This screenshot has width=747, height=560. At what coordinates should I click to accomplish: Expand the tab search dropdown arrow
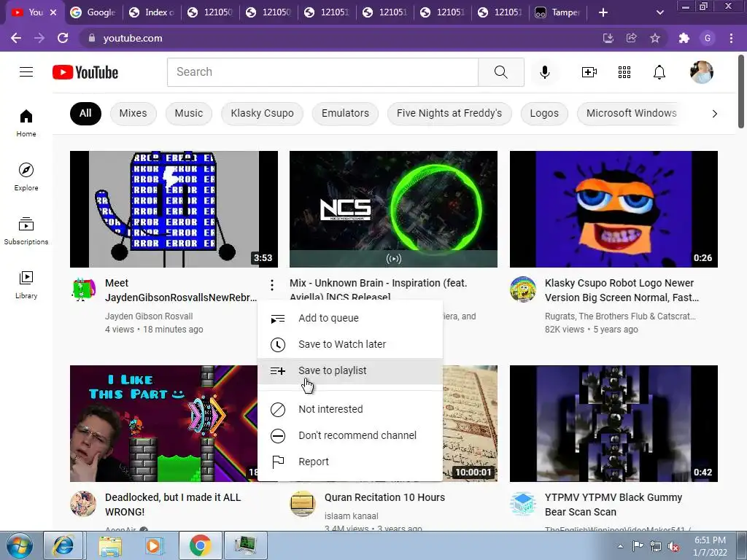[x=659, y=12]
